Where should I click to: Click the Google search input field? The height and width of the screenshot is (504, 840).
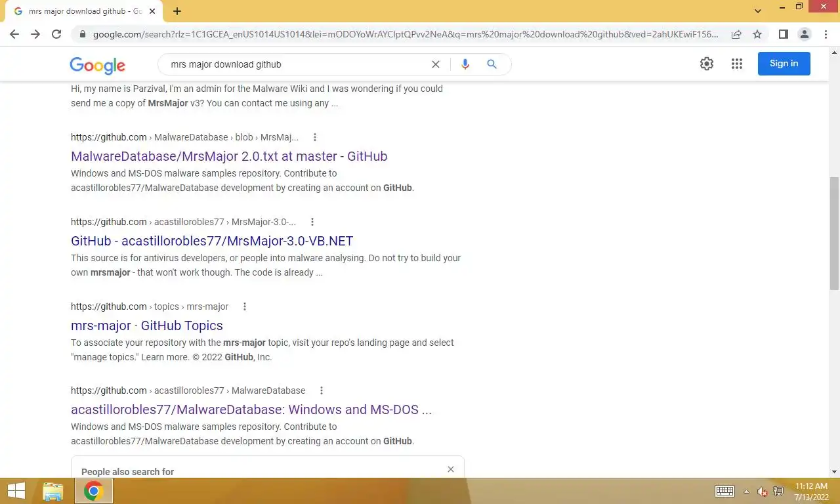point(295,64)
